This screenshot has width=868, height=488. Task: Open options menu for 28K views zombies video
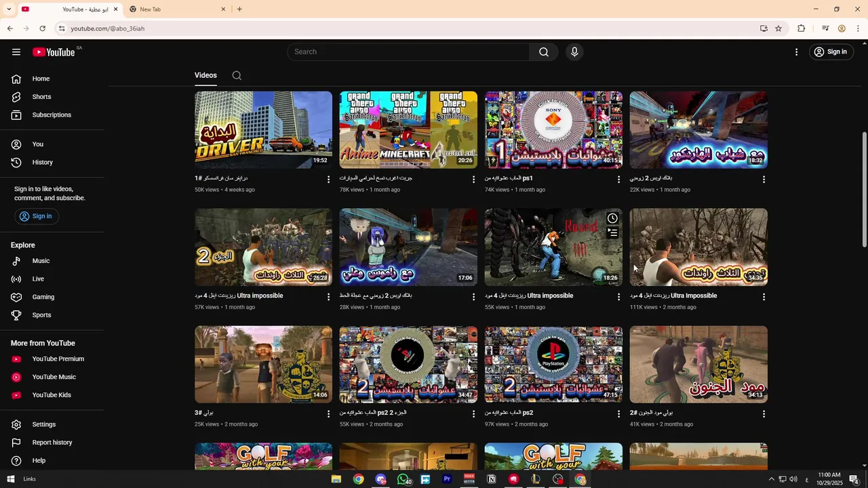pyautogui.click(x=474, y=297)
